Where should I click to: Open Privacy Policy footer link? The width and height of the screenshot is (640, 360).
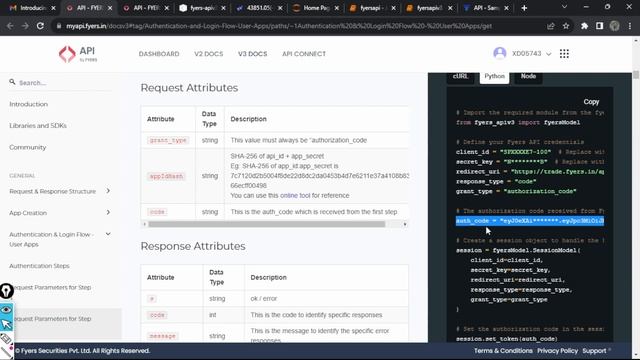click(x=558, y=351)
